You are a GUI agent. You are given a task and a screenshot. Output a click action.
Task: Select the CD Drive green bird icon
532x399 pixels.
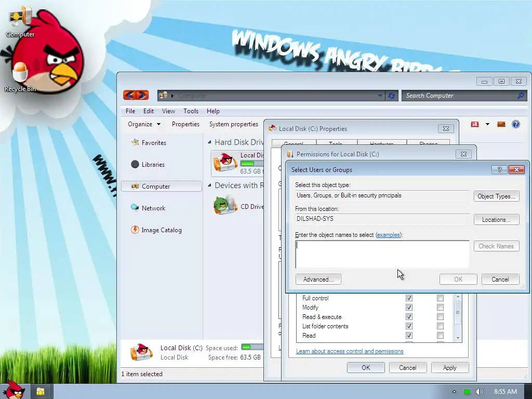click(x=225, y=205)
